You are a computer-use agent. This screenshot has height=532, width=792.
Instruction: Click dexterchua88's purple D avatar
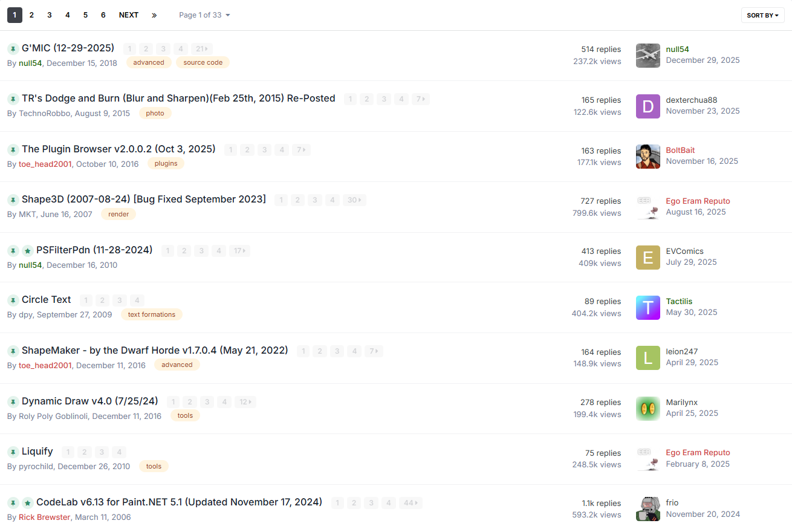point(648,106)
